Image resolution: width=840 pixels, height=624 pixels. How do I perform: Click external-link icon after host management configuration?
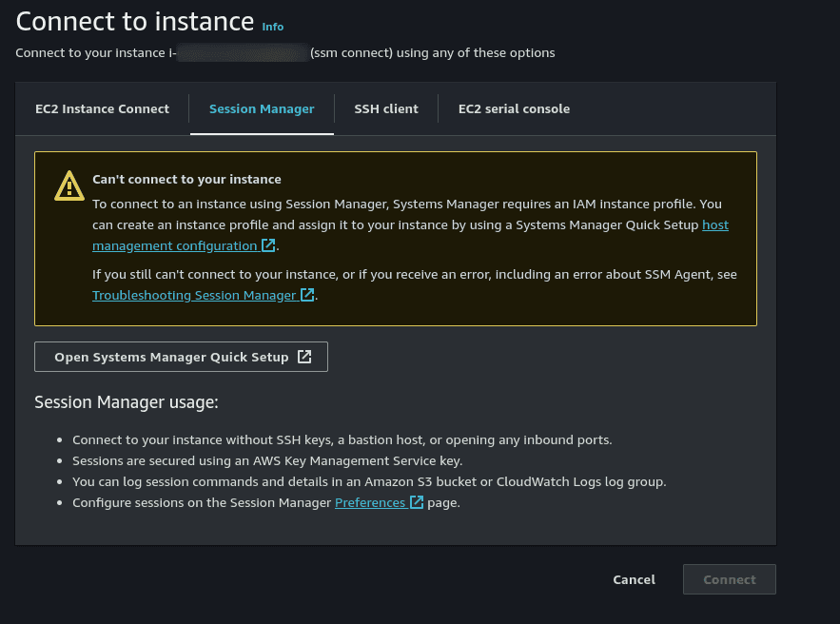coord(268,245)
